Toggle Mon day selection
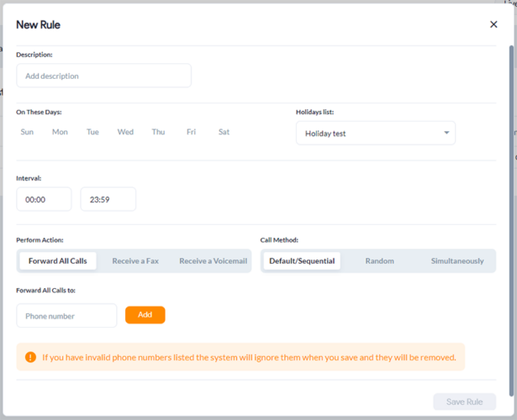The width and height of the screenshot is (517, 420). click(x=60, y=132)
